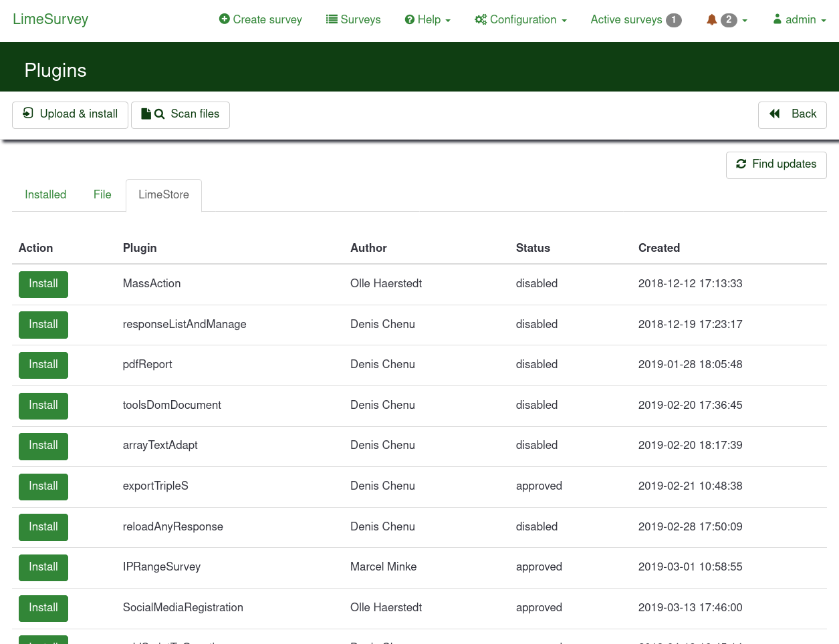Click the Back rewind arrow icon
This screenshot has height=644, width=839.
(775, 114)
